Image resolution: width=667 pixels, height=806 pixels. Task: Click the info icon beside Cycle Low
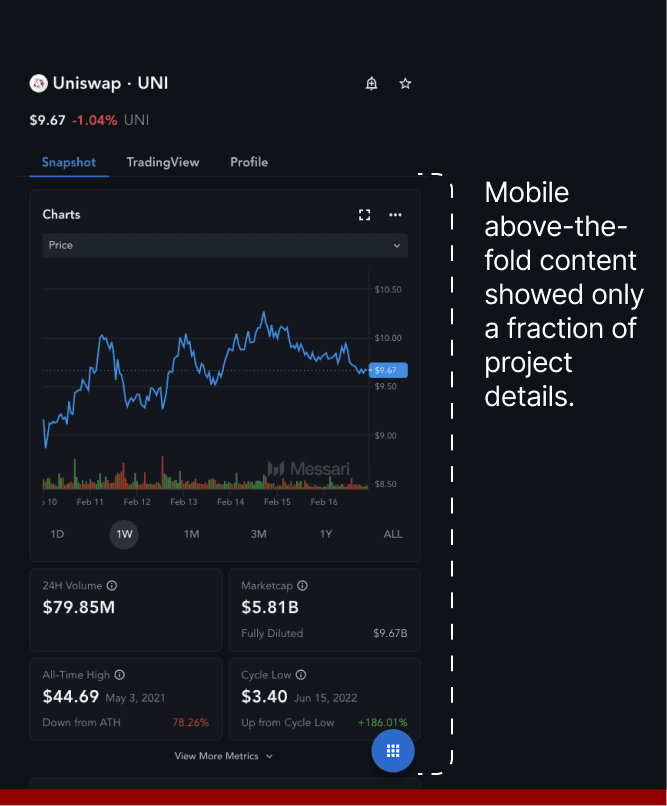[x=301, y=674]
